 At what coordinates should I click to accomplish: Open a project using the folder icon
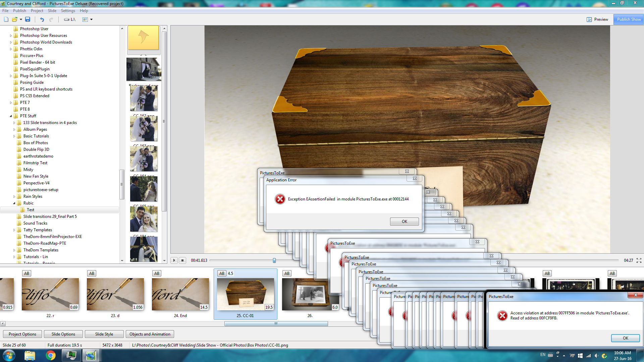tap(14, 19)
